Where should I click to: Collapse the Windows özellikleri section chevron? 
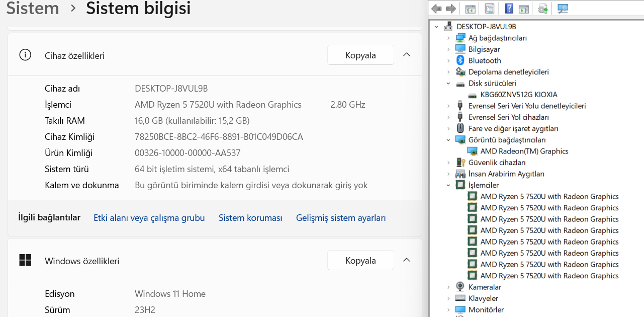tap(407, 260)
